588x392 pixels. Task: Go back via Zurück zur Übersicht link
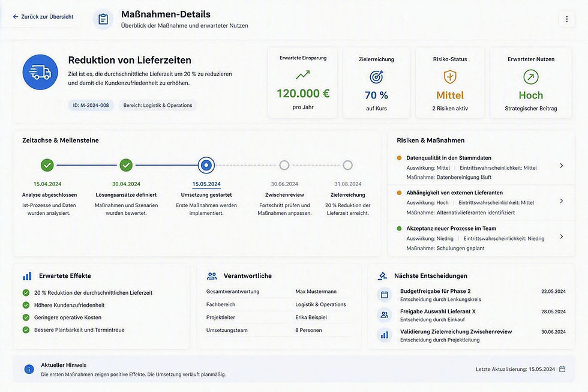43,16
